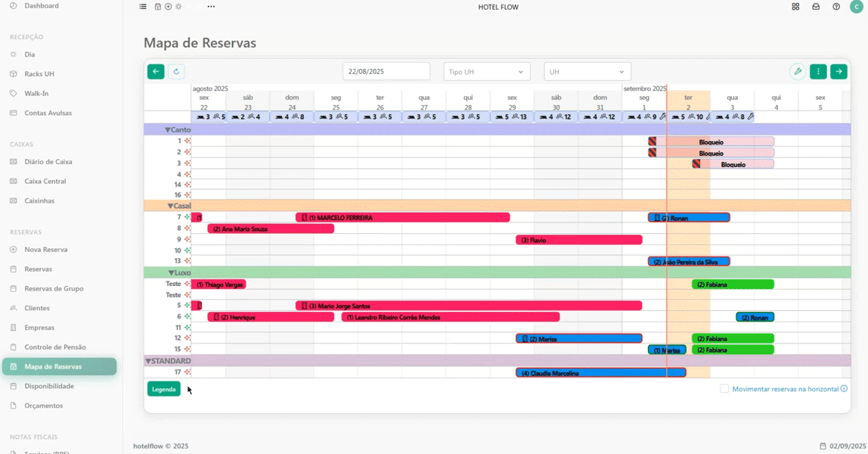This screenshot has width=868, height=454.
Task: Click the status icon beside room 17
Action: (x=187, y=372)
